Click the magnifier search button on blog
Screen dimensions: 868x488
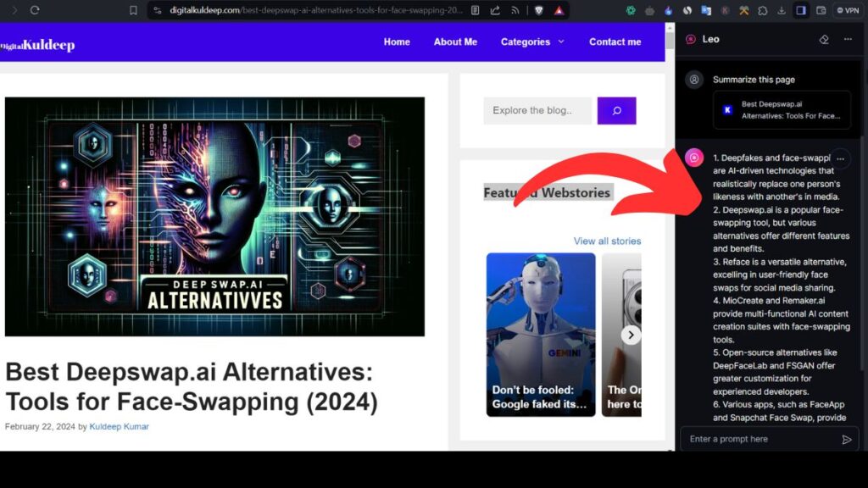(x=616, y=110)
